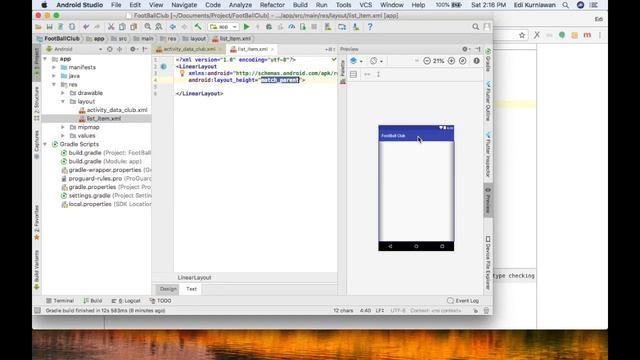640x360 pixels.
Task: Click the phone preview app bar
Action: tap(416, 136)
